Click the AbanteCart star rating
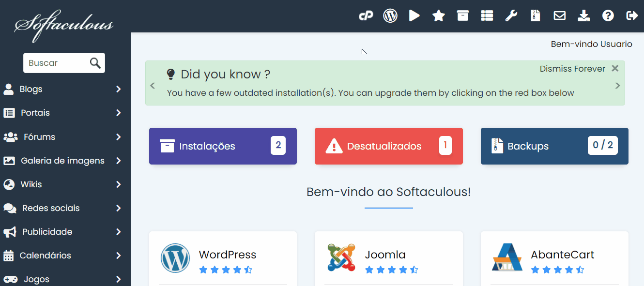The image size is (644, 286). [x=558, y=270]
